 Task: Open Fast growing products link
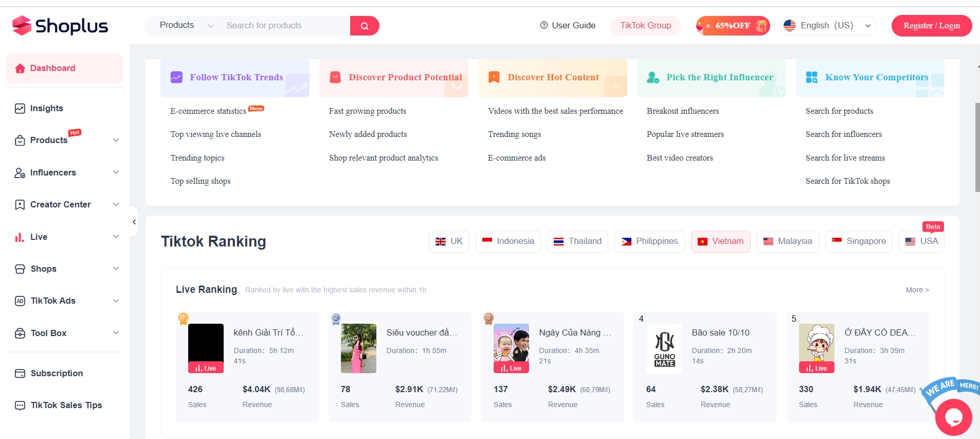coord(368,111)
